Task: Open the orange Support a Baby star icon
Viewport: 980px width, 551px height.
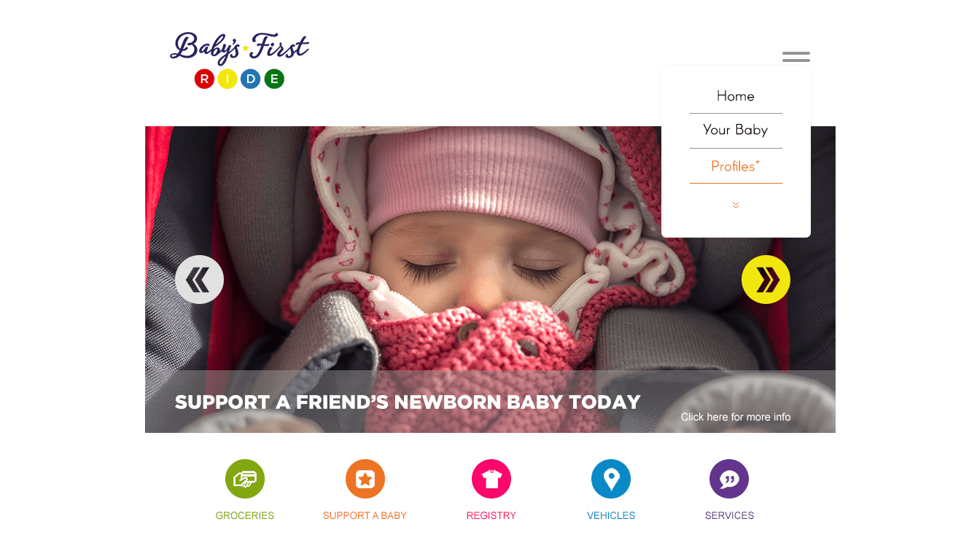Action: 365,479
